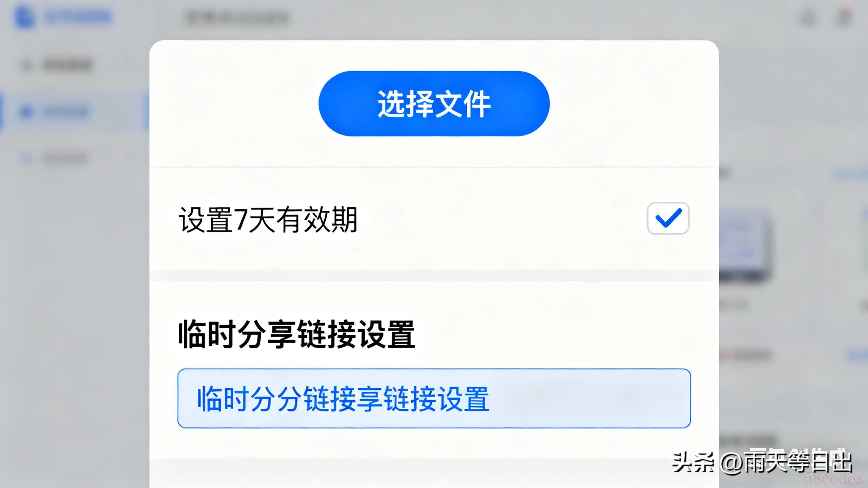Image resolution: width=868 pixels, height=488 pixels.
Task: Click the pale icon of third sidebar item
Action: click(26, 158)
